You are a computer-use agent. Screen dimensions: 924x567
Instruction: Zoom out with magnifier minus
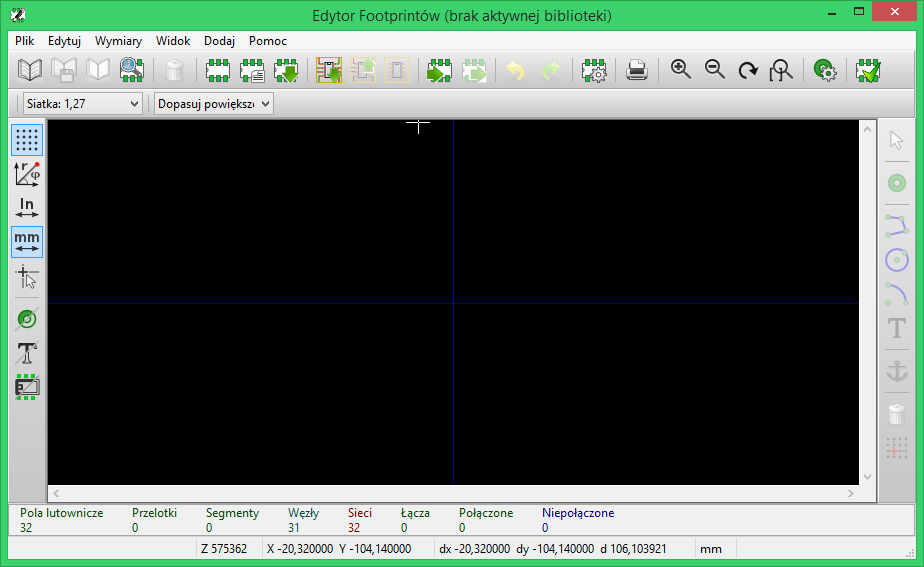click(x=715, y=70)
